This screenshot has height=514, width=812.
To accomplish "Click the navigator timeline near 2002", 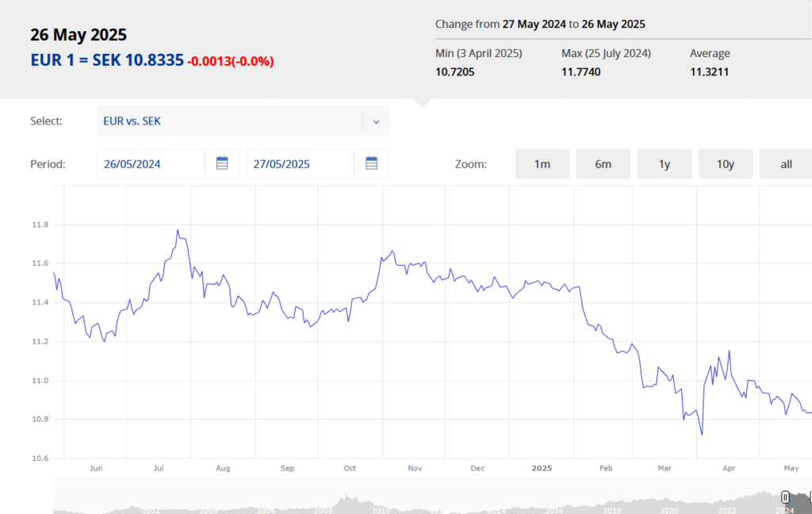I will pos(150,510).
